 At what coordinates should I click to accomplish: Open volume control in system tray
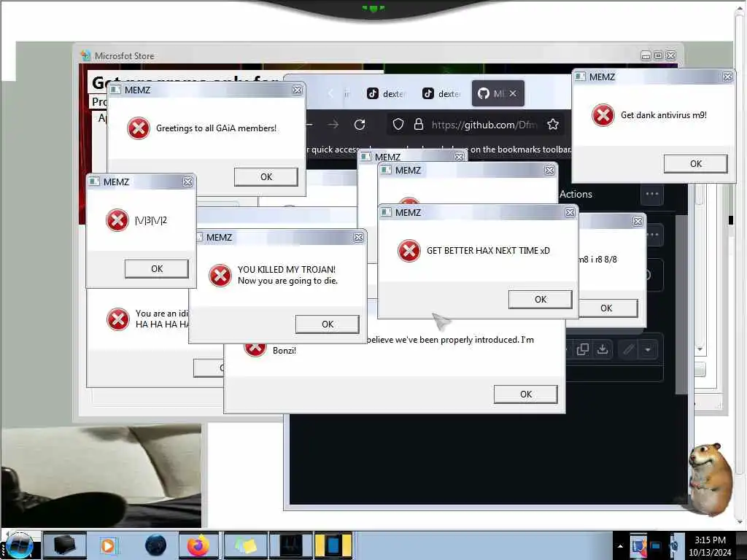[x=674, y=546]
